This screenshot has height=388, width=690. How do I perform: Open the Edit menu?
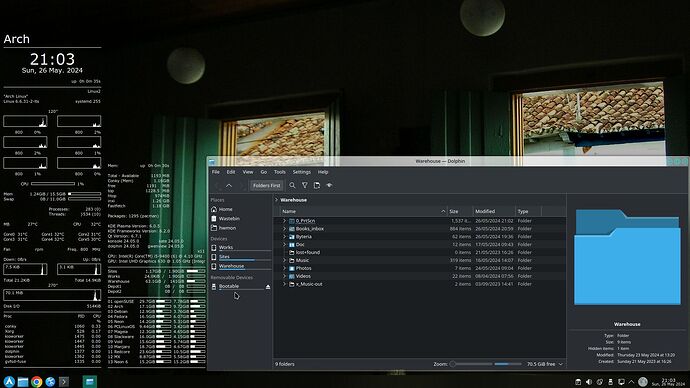(x=231, y=172)
